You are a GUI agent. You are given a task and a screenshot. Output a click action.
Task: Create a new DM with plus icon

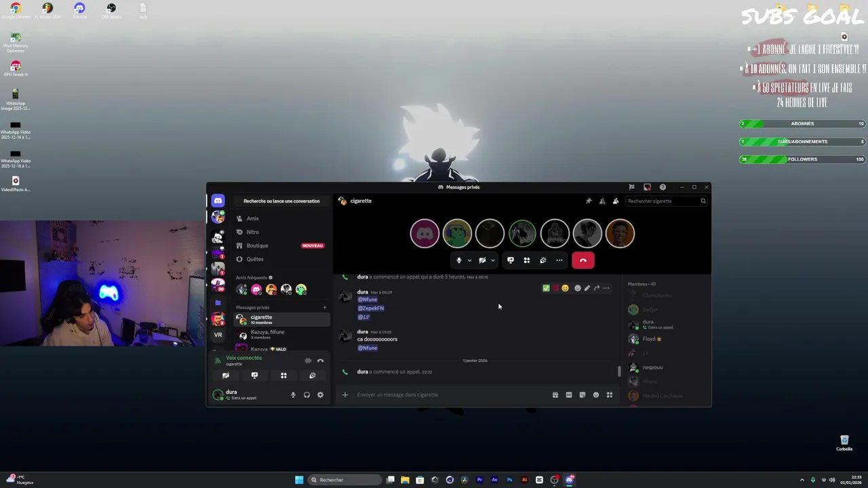[x=324, y=308]
